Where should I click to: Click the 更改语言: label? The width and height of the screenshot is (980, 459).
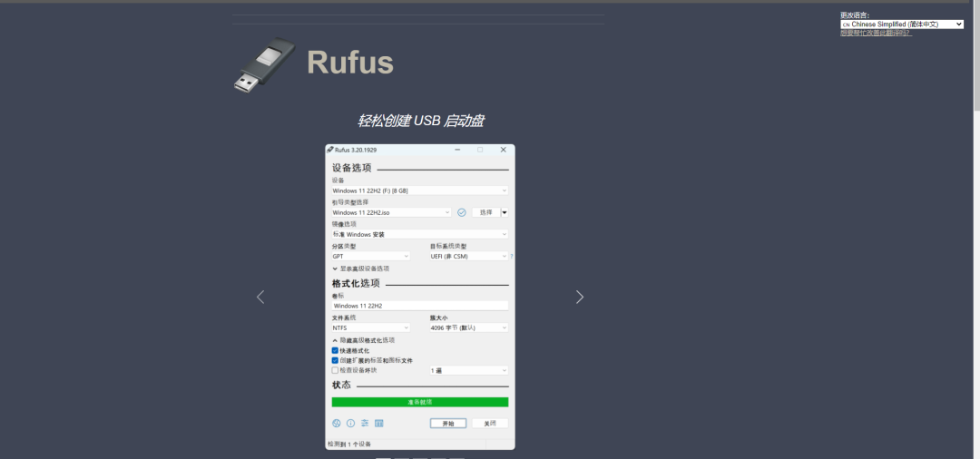855,15
